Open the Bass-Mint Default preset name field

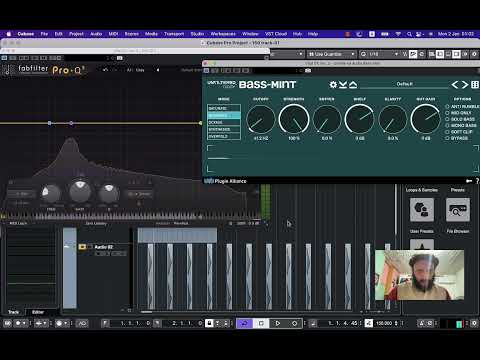404,84
